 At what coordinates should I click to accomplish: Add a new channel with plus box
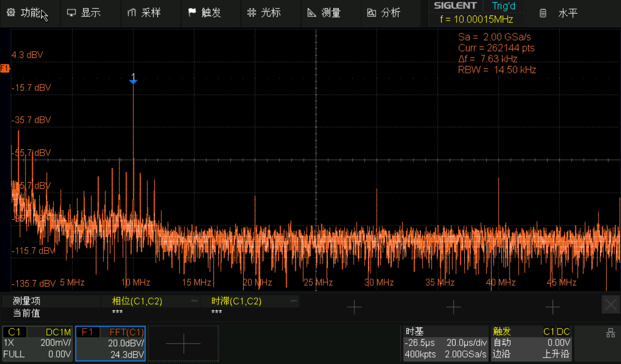(x=183, y=343)
